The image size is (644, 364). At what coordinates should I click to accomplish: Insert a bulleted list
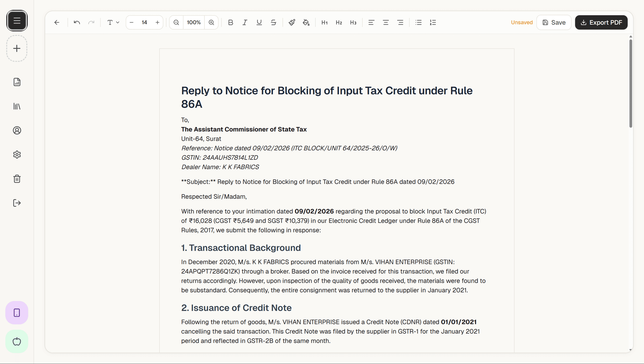point(419,22)
